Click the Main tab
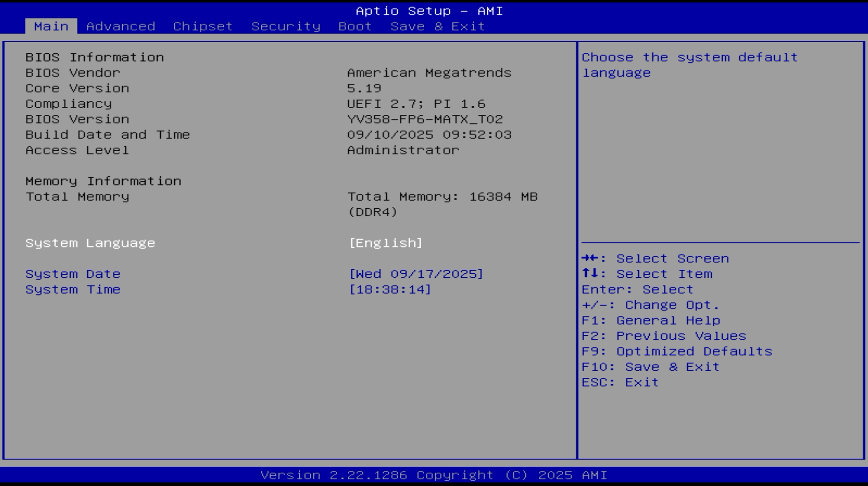 [x=51, y=26]
